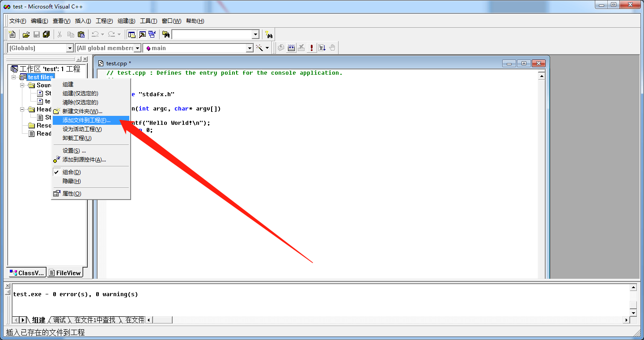Switch to the 调试 output tab
644x340 pixels.
(x=59, y=320)
